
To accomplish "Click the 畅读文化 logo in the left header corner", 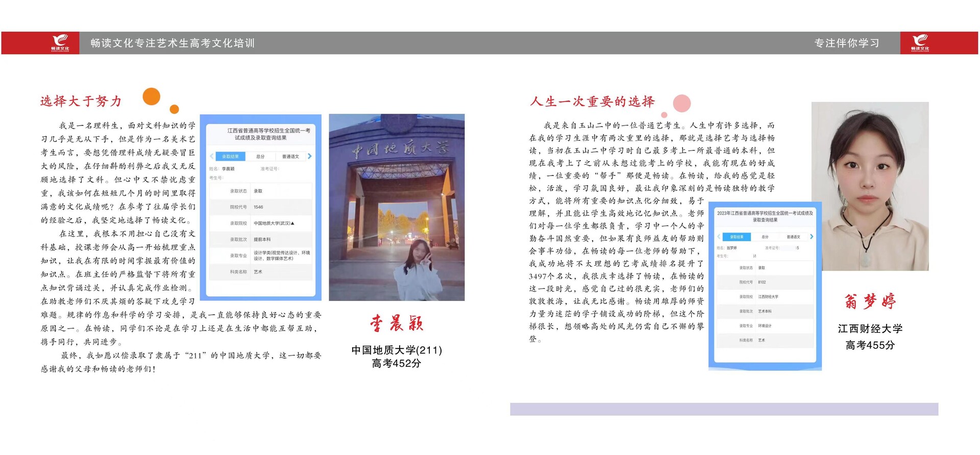I will pos(60,43).
